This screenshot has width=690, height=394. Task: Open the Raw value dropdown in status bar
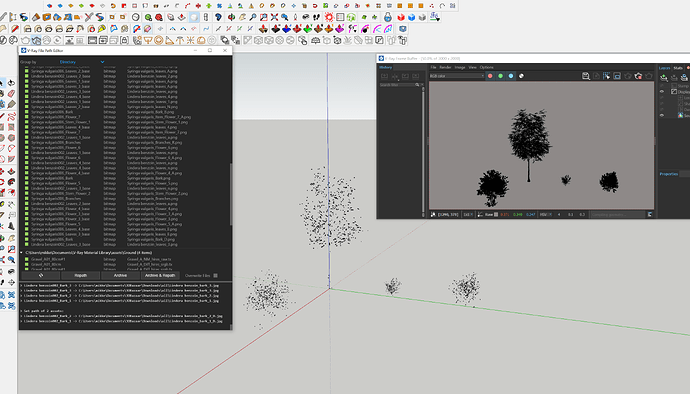tap(492, 214)
